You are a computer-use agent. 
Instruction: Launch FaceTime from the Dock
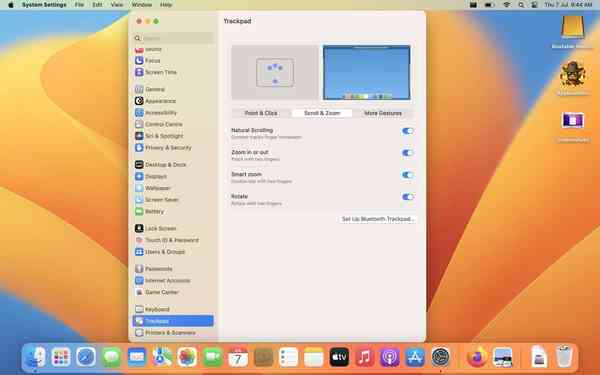213,357
